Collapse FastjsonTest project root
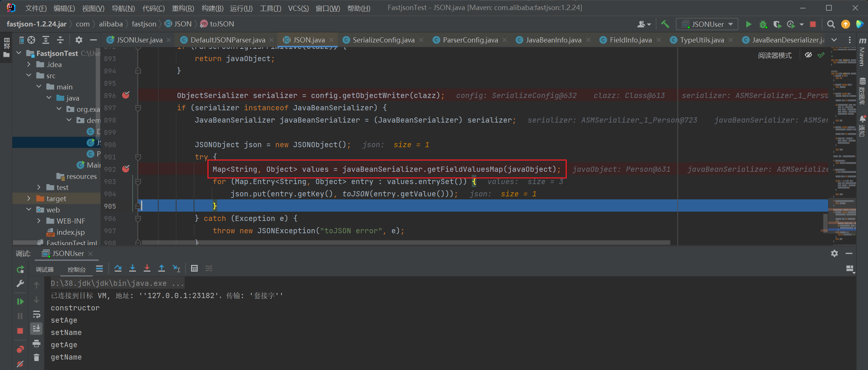 pos(19,53)
